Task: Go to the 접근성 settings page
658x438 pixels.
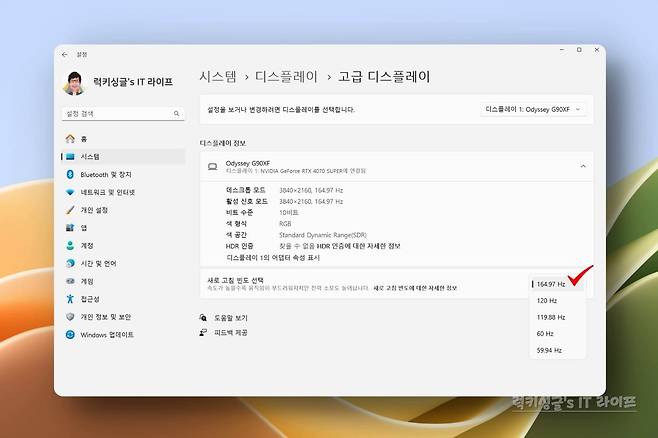Action: coord(90,299)
